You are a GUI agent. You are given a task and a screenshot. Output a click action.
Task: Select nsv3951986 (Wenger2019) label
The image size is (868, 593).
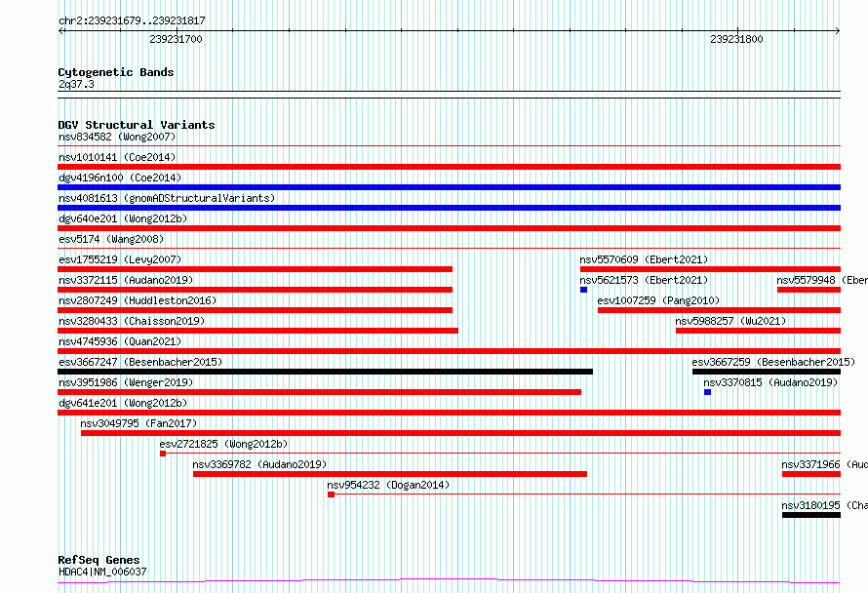pos(126,382)
